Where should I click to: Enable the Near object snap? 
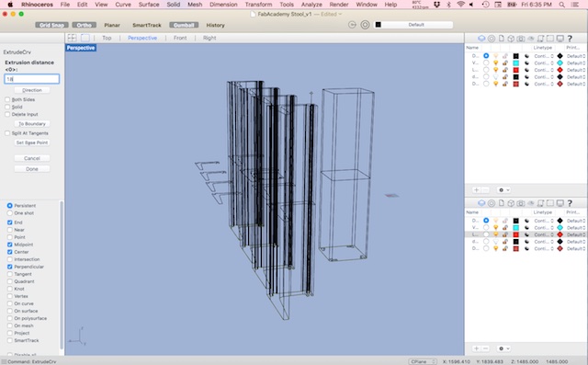point(10,230)
